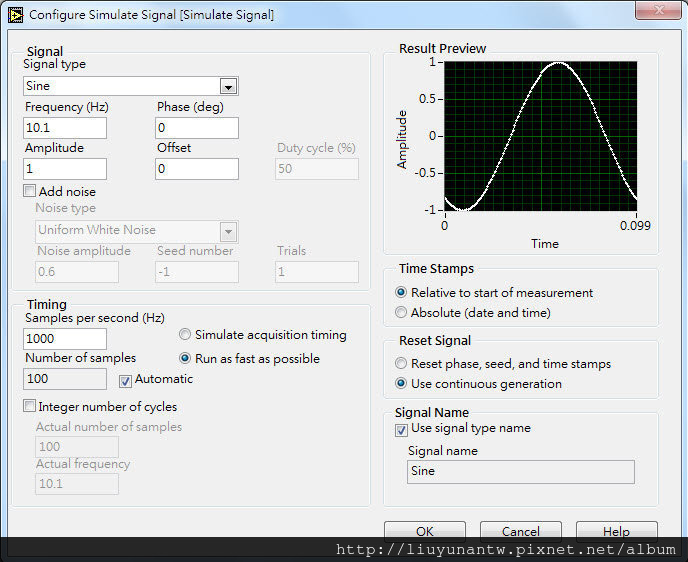Image resolution: width=688 pixels, height=562 pixels.
Task: Click Samples per second field 1000
Action: (x=65, y=339)
